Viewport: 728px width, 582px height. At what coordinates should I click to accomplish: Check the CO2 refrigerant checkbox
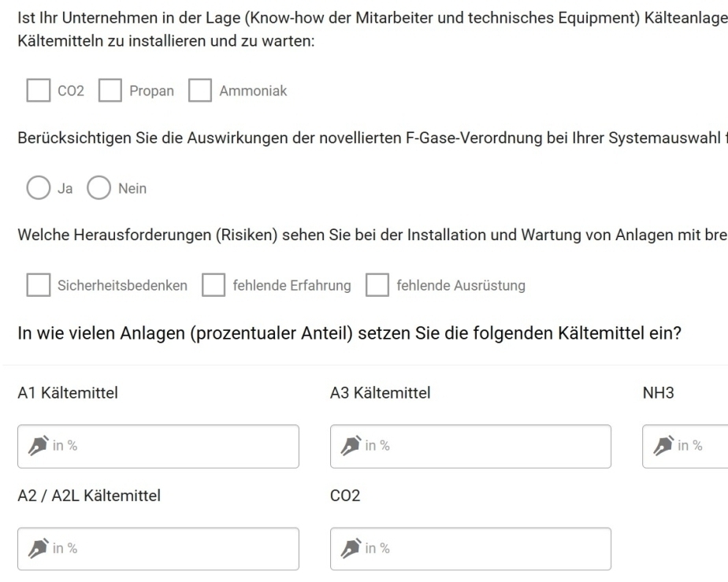(39, 90)
